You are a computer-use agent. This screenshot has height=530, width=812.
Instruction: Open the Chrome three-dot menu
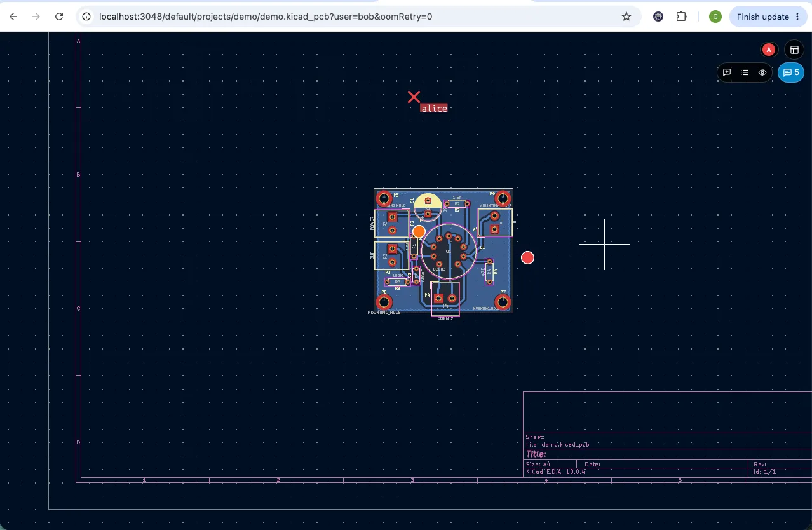[797, 17]
